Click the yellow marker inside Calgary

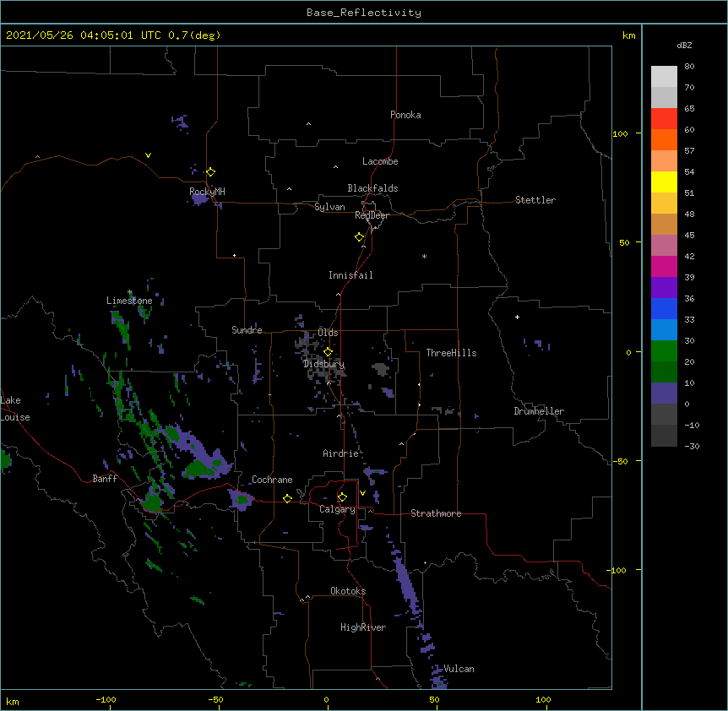click(342, 497)
